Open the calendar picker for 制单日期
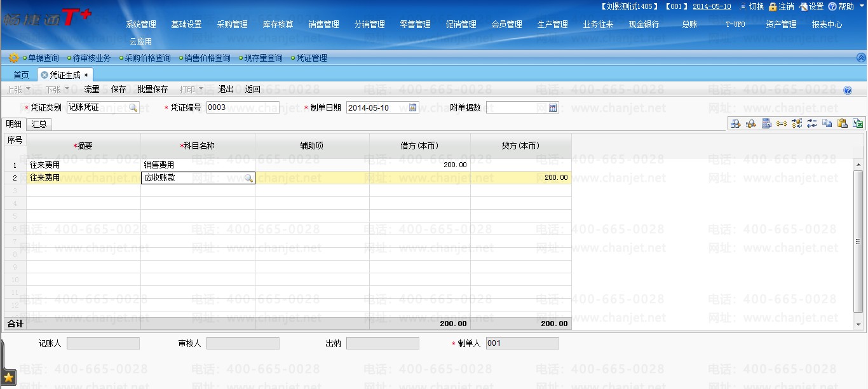Viewport: 868px width, 389px height. 413,107
